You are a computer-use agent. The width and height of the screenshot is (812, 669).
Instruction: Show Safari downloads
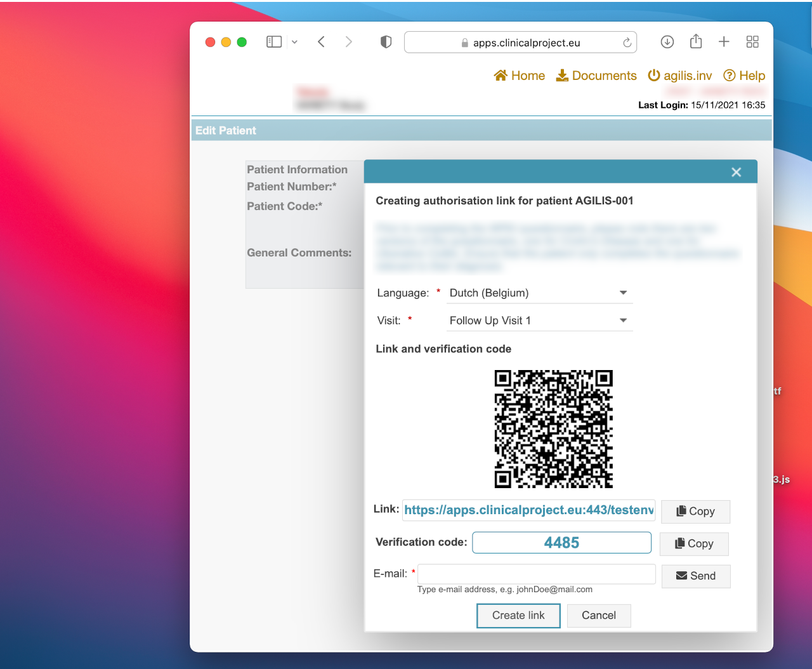[x=667, y=42]
